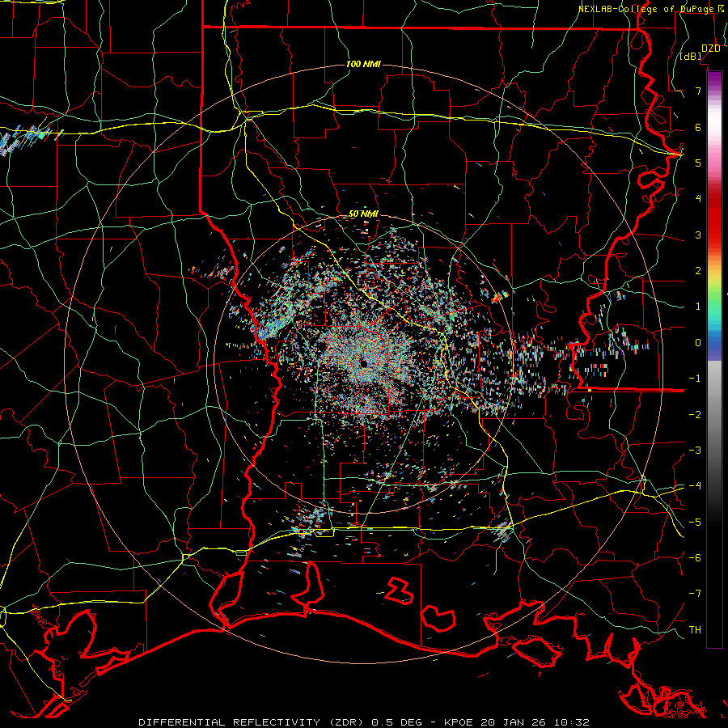Image resolution: width=728 pixels, height=728 pixels.
Task: Click the positive 2 dB scale label
Action: 698,271
